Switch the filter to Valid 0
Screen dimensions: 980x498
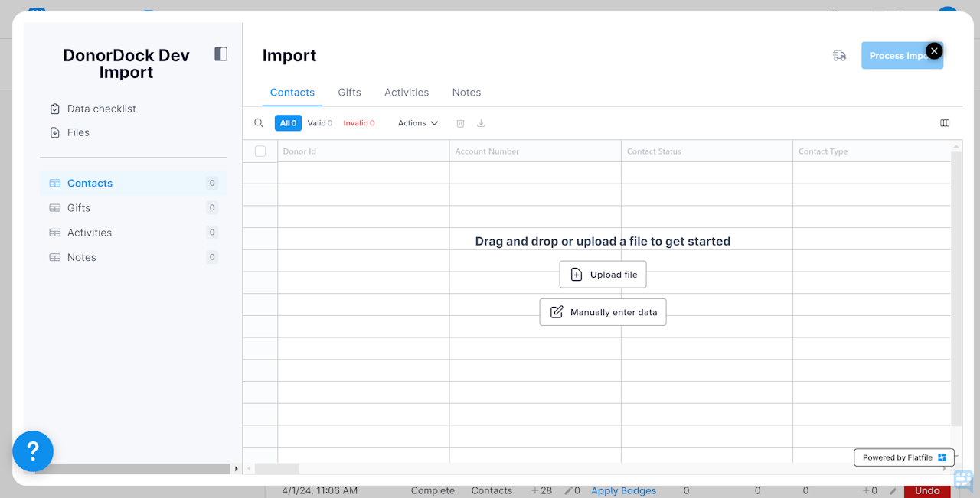coord(319,122)
